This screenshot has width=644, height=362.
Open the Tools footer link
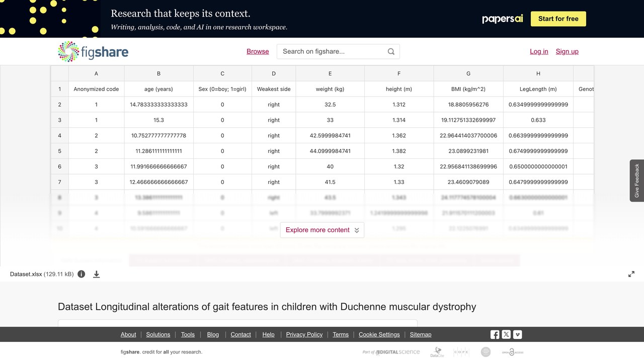pos(188,334)
